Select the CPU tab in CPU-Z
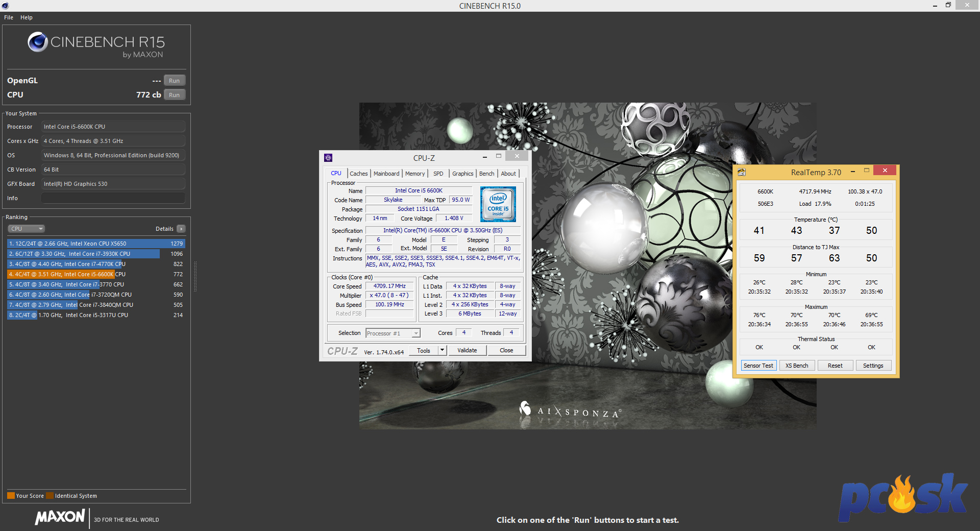This screenshot has height=531, width=980. [x=336, y=173]
